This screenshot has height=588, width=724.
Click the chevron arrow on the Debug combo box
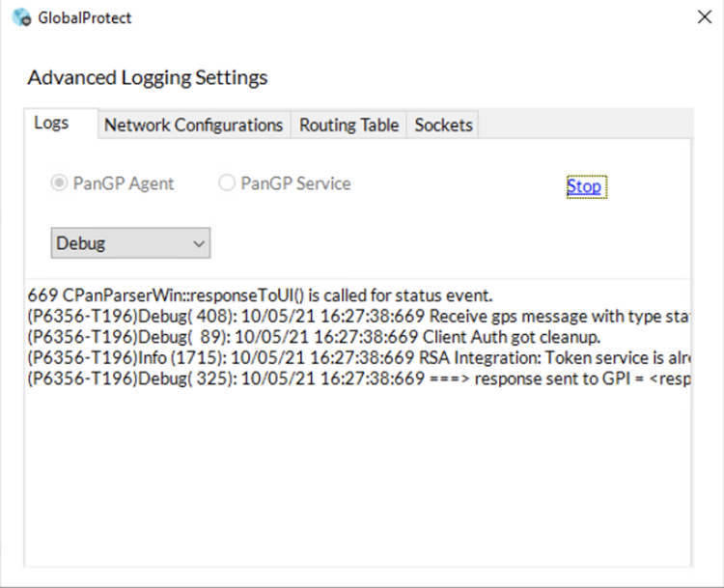[x=199, y=243]
